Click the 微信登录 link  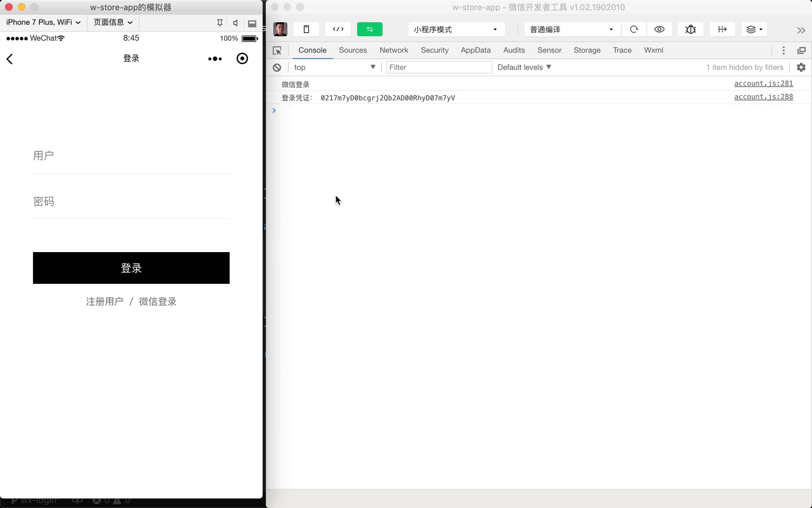pos(158,302)
